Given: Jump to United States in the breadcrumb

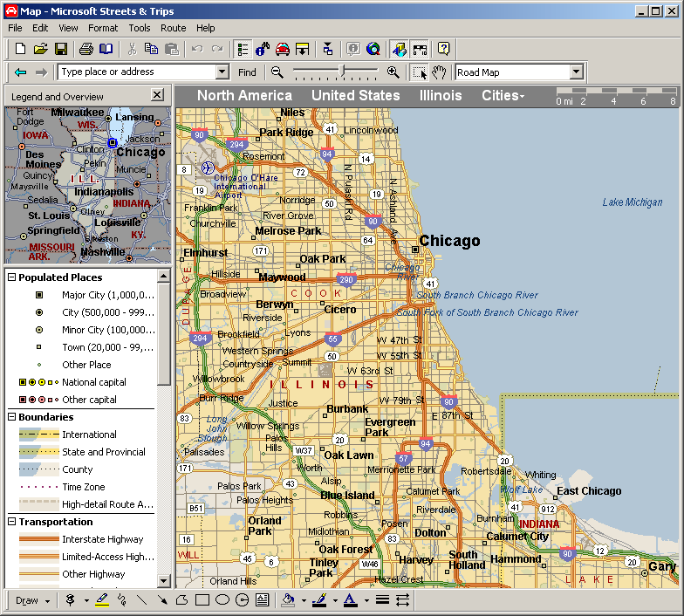Looking at the screenshot, I should tap(356, 96).
